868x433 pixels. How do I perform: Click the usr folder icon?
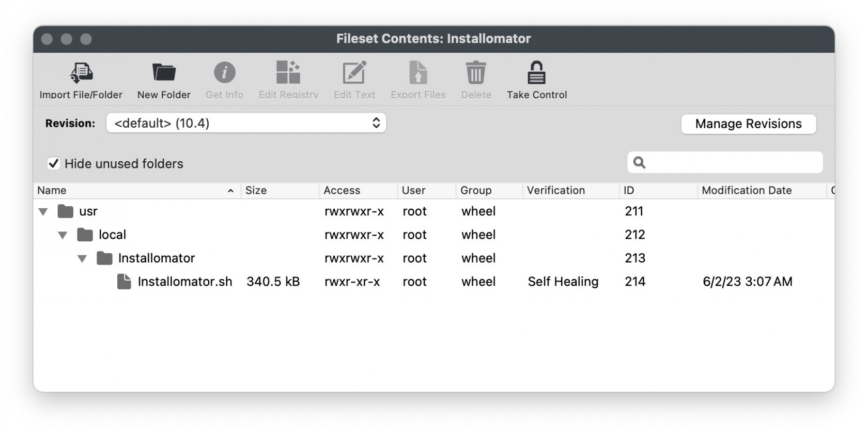pyautogui.click(x=65, y=211)
